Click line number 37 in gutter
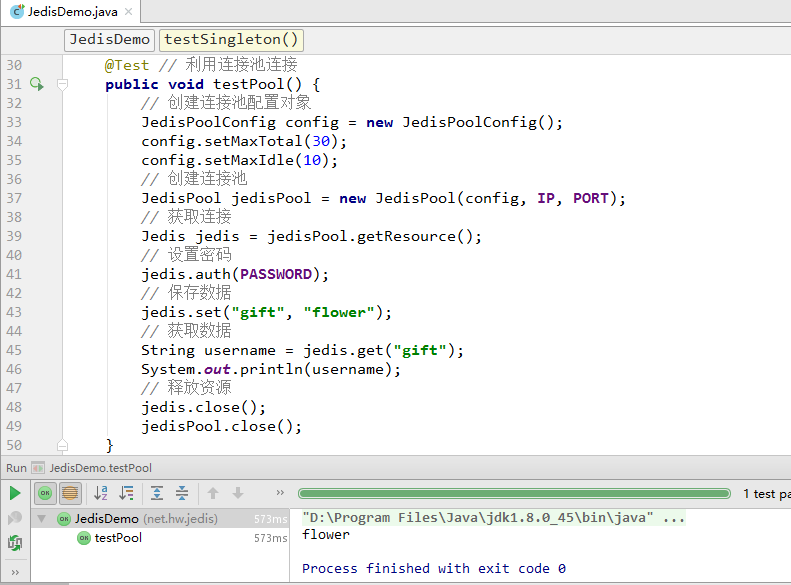Screen dimensions: 791x585 [14, 198]
